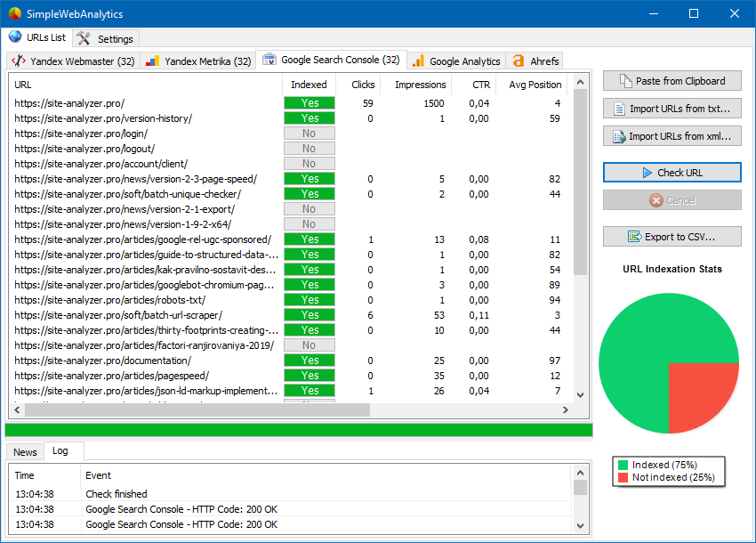Click the SimpleWebAnalytics app icon in title bar
This screenshot has height=543, width=756.
[x=14, y=13]
